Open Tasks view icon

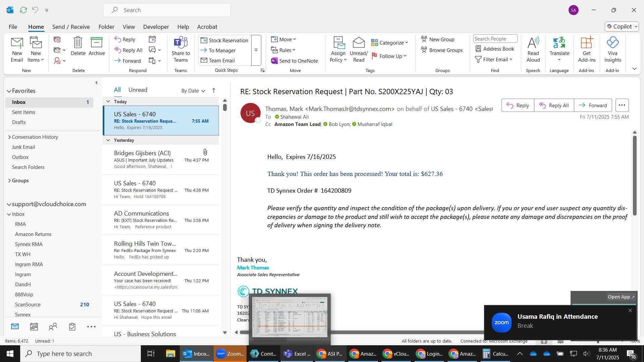[72, 326]
